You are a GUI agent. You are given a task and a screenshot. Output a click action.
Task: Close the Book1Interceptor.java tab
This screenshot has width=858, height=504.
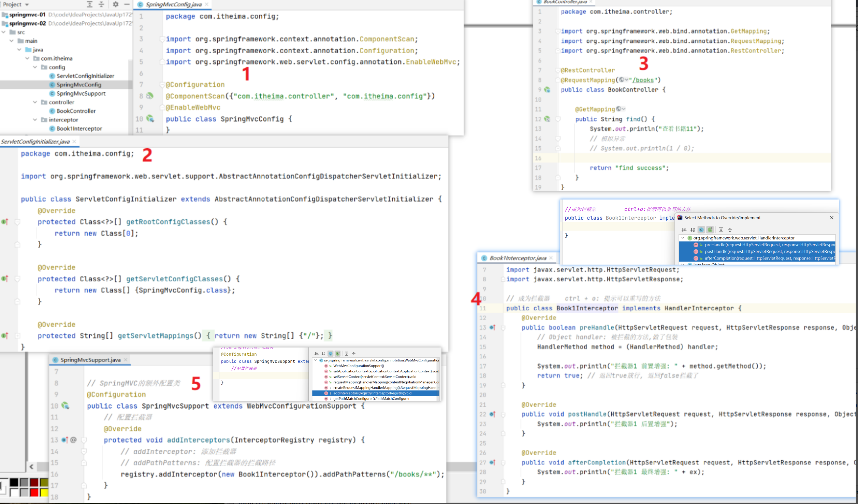pyautogui.click(x=551, y=258)
